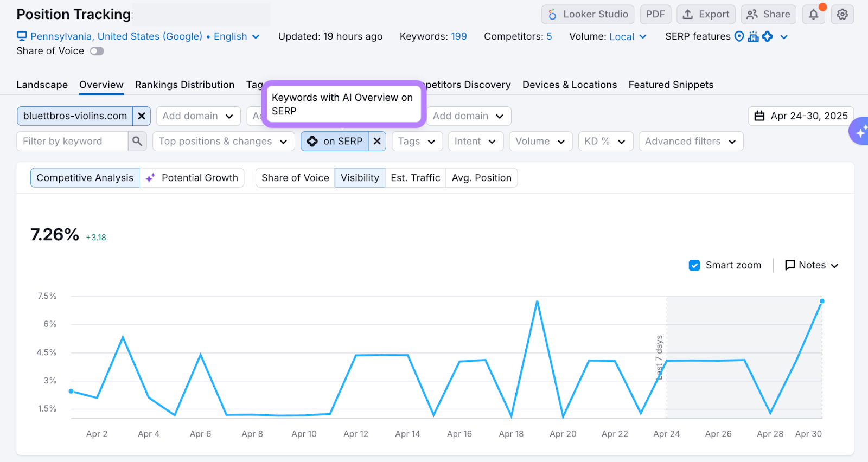This screenshot has height=462, width=868.
Task: Switch chart to Est. Traffic
Action: 416,178
